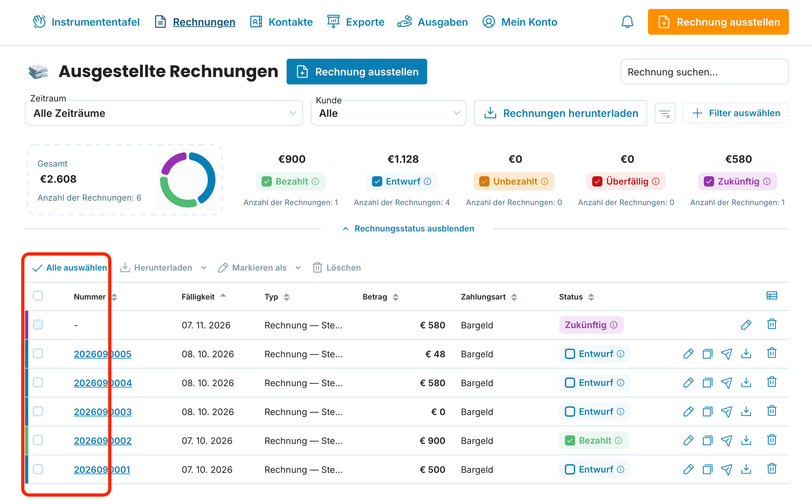Click Filter auswählen button
The image size is (812, 504).
[x=736, y=113]
